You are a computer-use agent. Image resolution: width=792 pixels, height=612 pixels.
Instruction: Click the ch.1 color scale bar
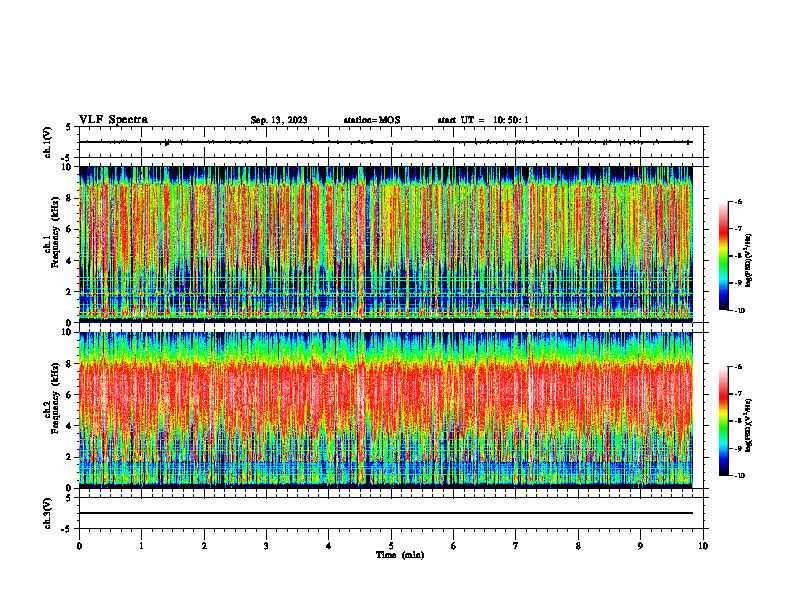(x=723, y=256)
